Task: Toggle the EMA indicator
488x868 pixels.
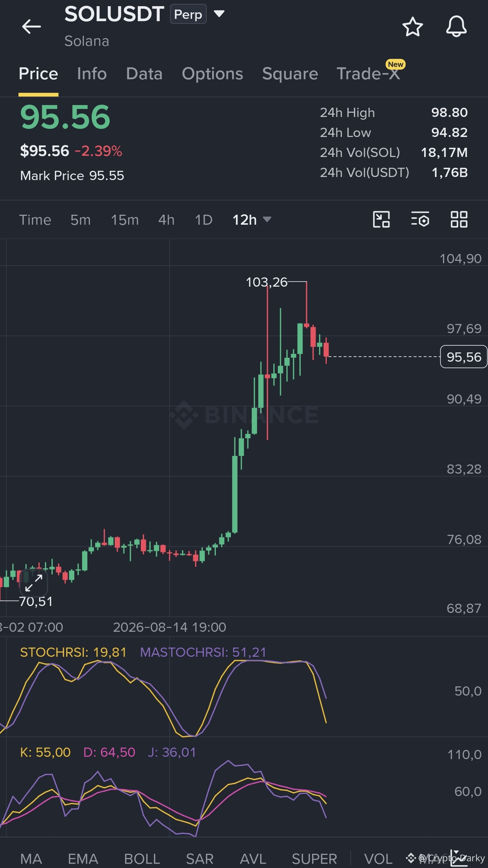Action: point(83,858)
